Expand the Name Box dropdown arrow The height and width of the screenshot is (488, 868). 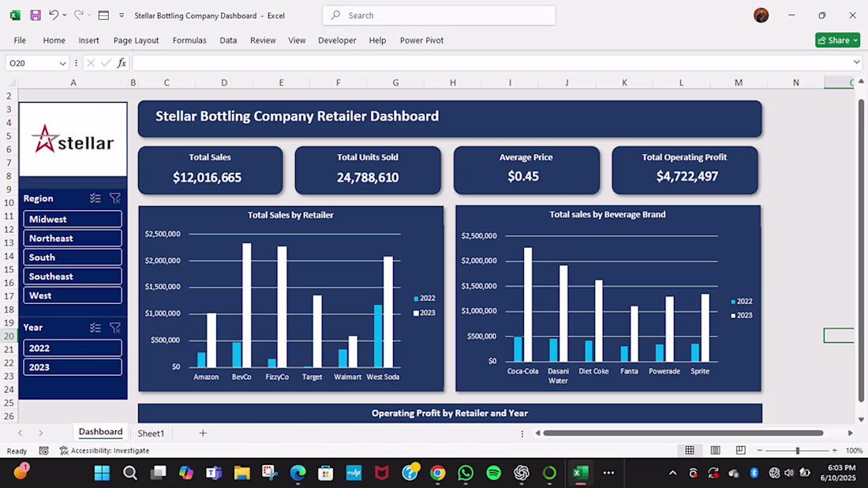coord(62,63)
